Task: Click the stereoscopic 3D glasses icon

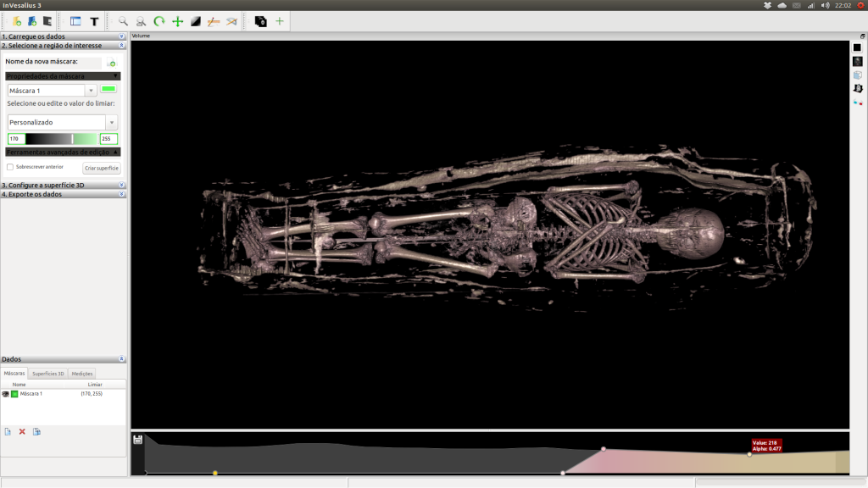Action: pos(857,99)
